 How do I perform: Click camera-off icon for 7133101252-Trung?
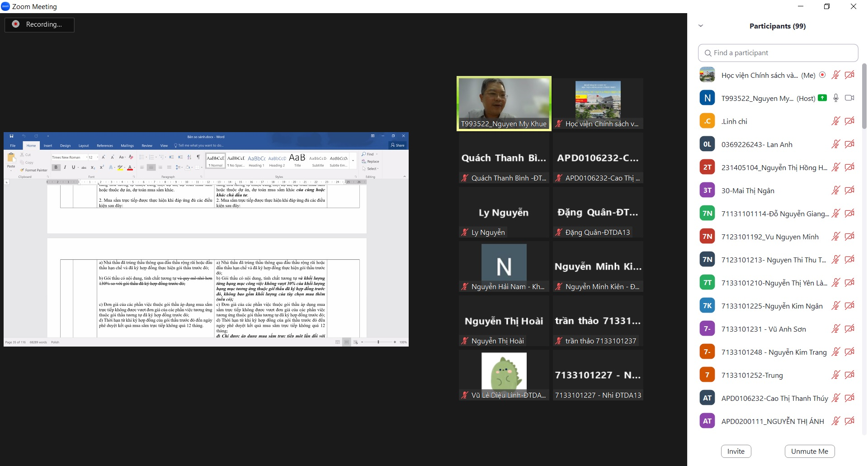849,375
